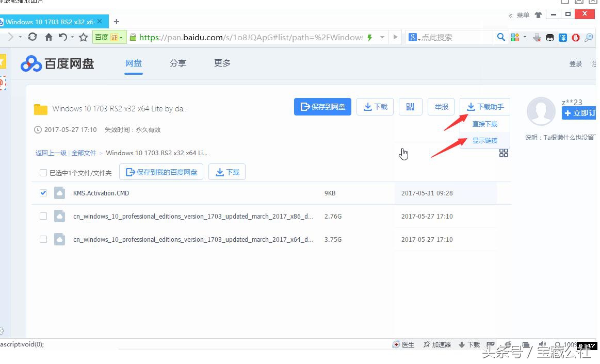Switch to the 分享 tab
The height and width of the screenshot is (364, 600).
point(177,63)
